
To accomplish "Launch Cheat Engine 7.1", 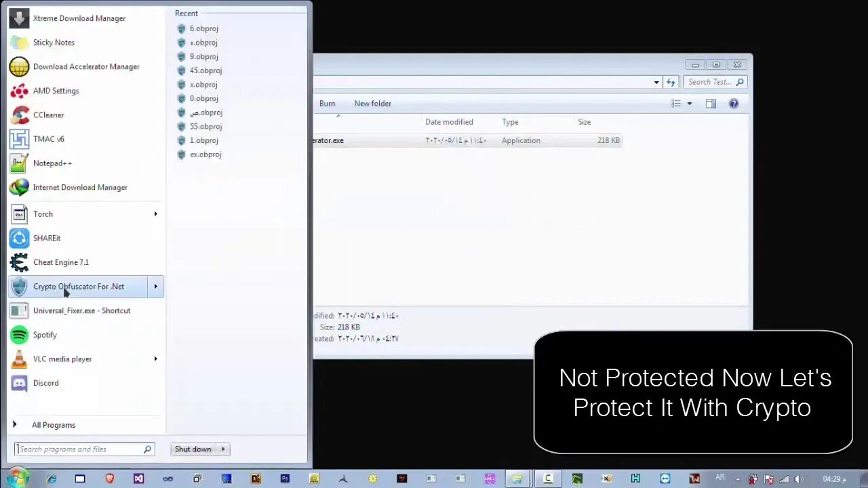I will [x=85, y=262].
